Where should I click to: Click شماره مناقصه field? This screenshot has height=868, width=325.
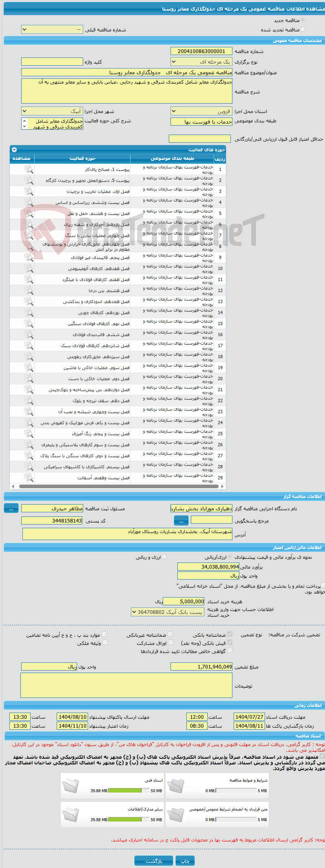click(x=201, y=51)
